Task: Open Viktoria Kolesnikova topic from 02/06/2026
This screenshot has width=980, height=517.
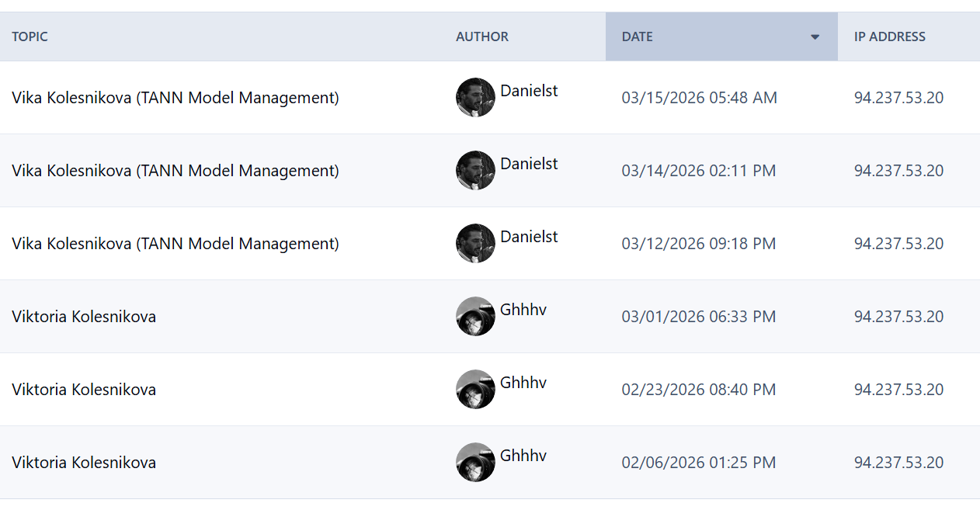Action: coord(84,463)
